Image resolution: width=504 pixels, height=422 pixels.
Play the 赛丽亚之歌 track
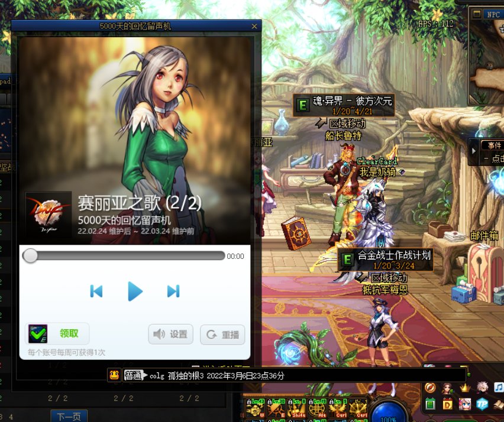tap(135, 291)
